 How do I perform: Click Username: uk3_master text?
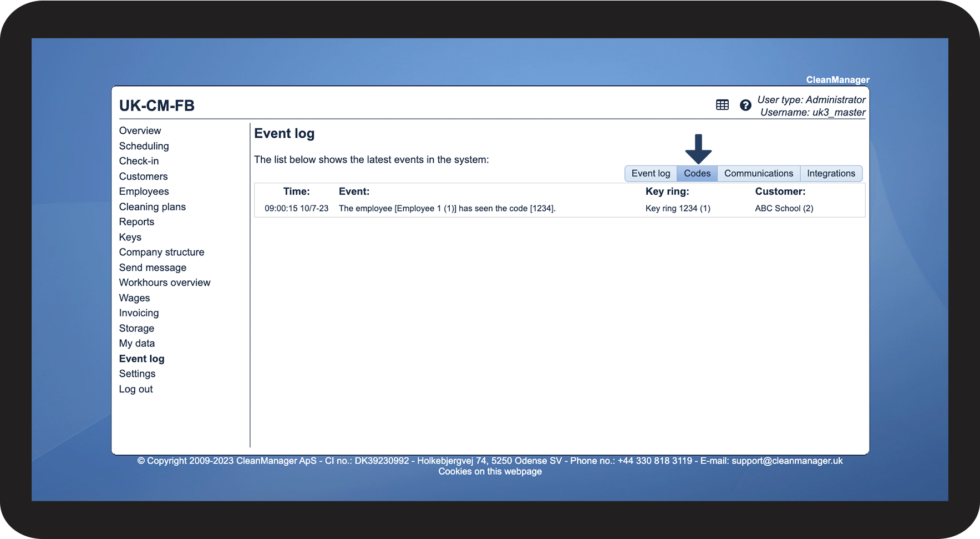(813, 113)
